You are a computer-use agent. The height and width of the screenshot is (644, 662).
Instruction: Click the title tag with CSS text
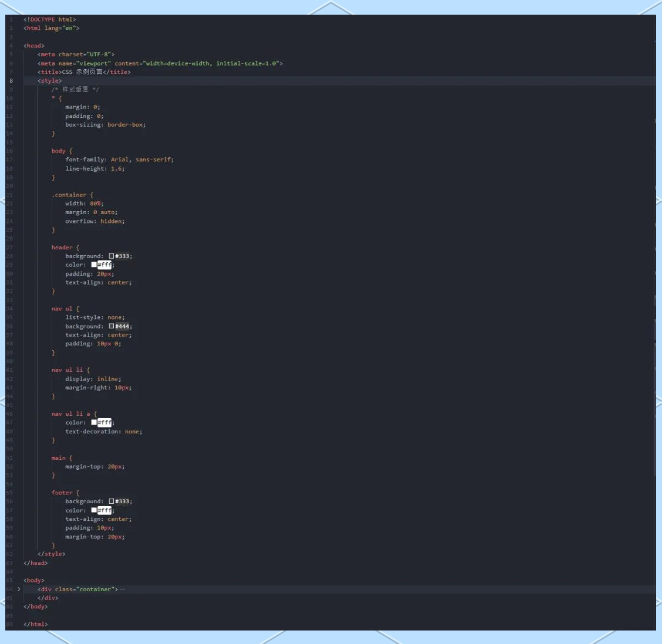(84, 72)
